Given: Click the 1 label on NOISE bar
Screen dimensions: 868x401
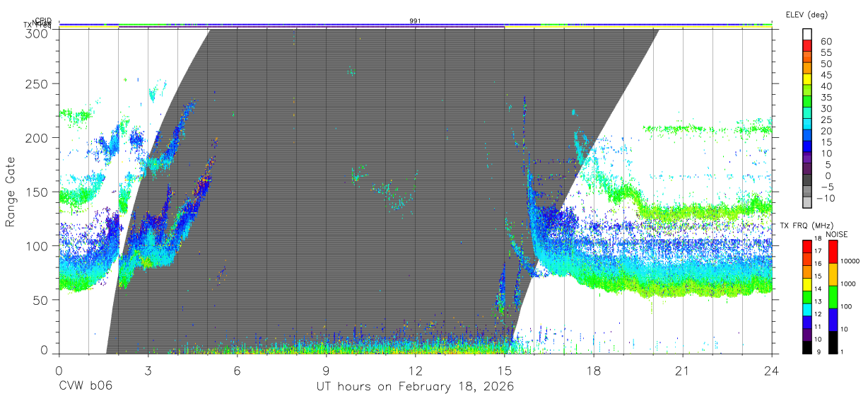Looking at the screenshot, I should pyautogui.click(x=843, y=352).
